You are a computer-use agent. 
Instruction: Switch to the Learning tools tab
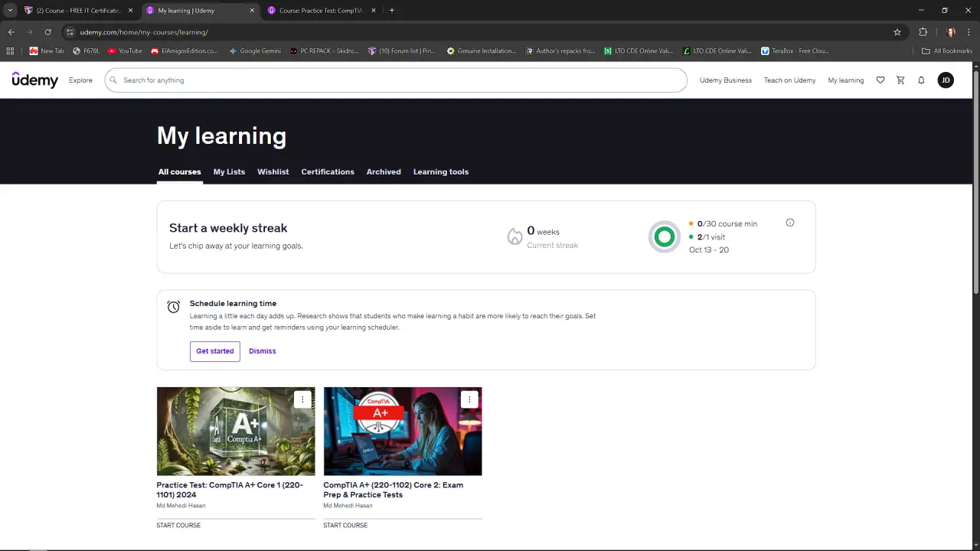click(x=441, y=172)
